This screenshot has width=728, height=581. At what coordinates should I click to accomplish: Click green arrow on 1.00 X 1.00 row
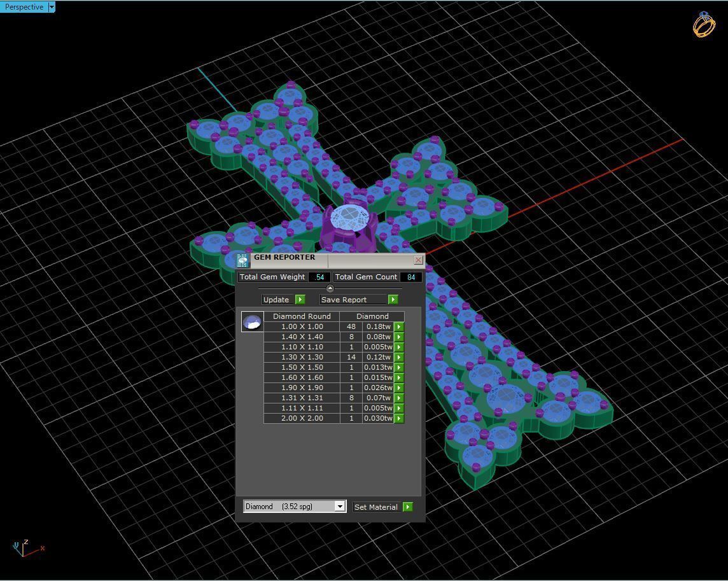(399, 326)
